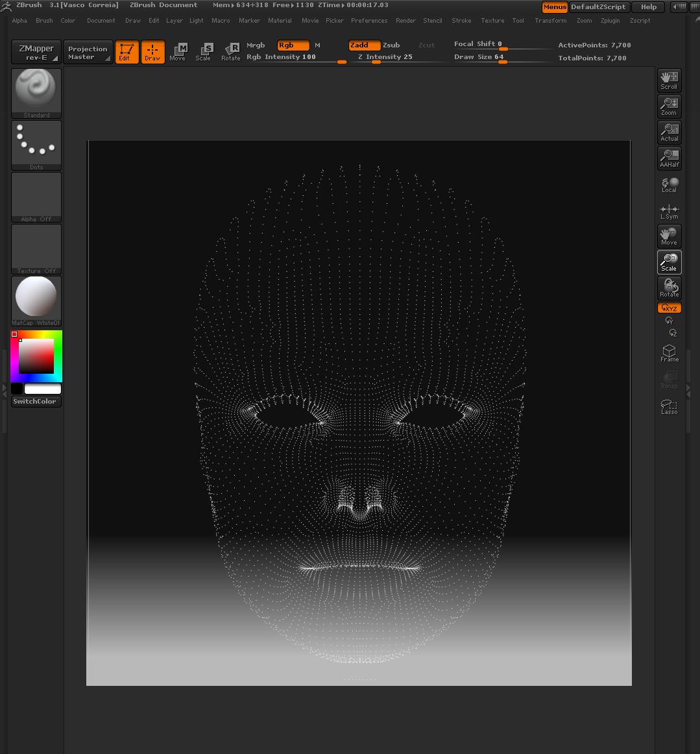Image resolution: width=700 pixels, height=754 pixels.
Task: Toggle the XYZ rotation mode
Action: pos(669,308)
